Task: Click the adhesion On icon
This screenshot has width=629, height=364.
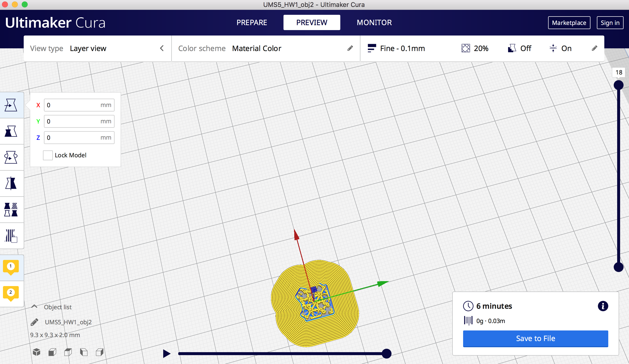Action: click(x=553, y=48)
